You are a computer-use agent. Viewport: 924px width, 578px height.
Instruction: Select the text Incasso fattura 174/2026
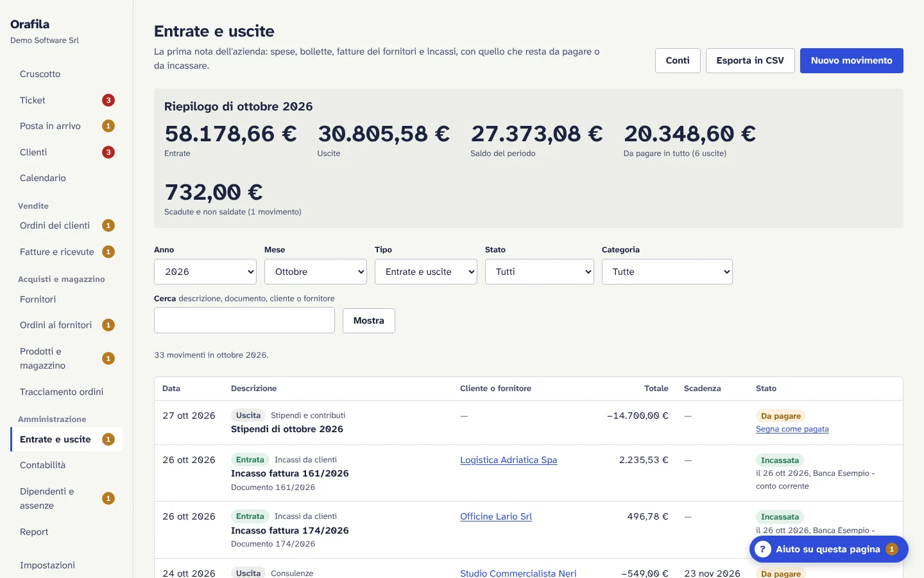tap(290, 530)
